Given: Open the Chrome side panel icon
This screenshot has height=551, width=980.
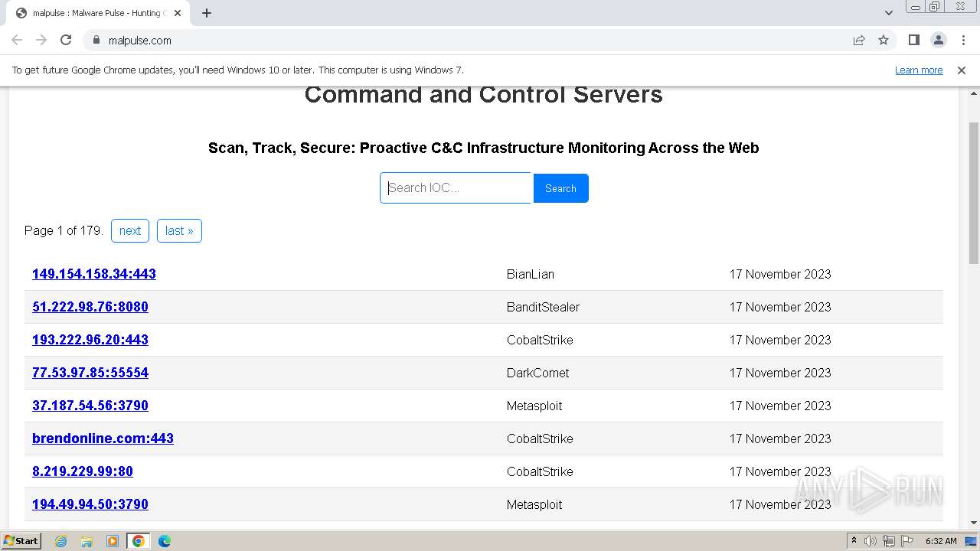Looking at the screenshot, I should 913,40.
